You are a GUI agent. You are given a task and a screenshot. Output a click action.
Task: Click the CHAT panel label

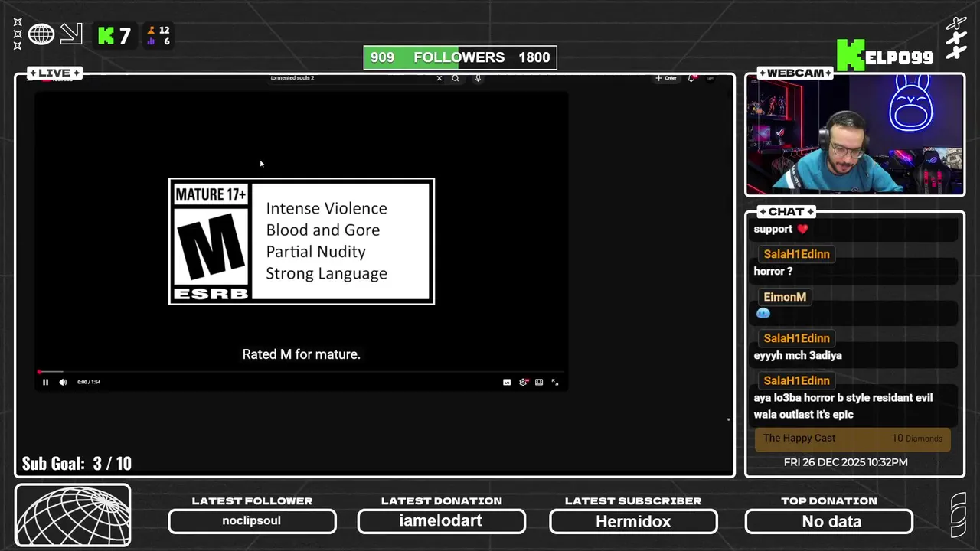[x=786, y=212]
